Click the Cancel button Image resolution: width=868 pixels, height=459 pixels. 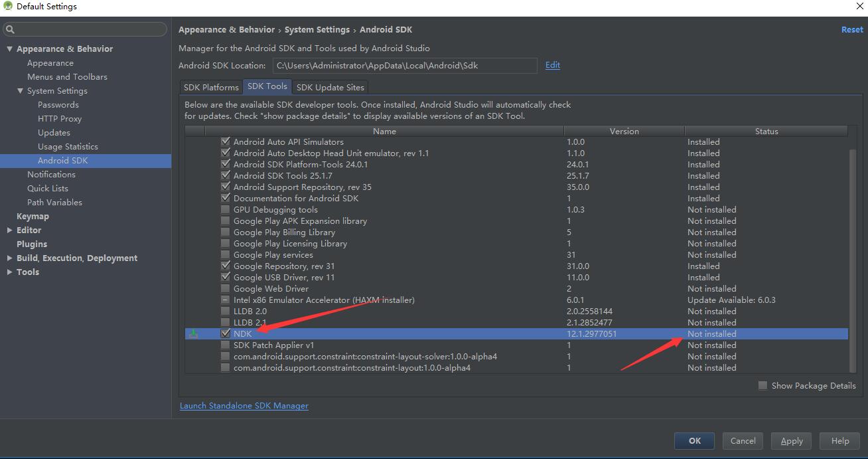pos(743,440)
